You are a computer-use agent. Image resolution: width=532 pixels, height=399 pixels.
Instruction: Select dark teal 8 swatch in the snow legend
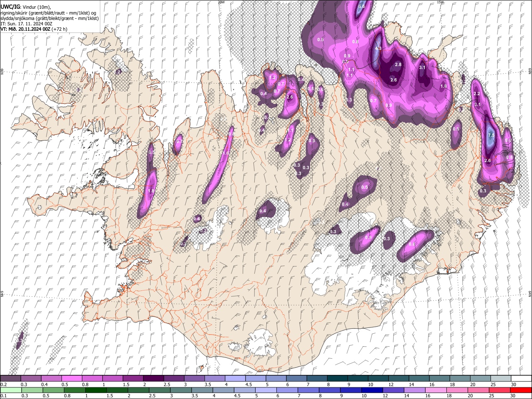click(x=337, y=379)
